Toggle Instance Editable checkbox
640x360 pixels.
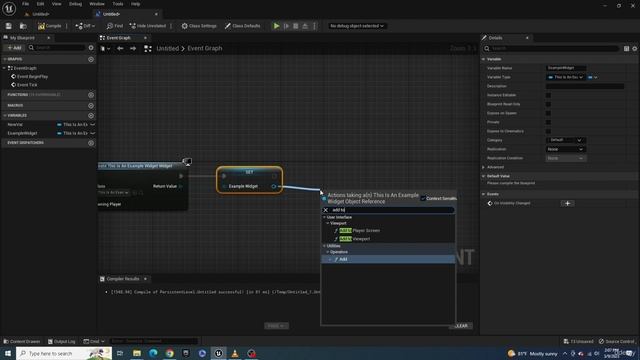click(548, 95)
